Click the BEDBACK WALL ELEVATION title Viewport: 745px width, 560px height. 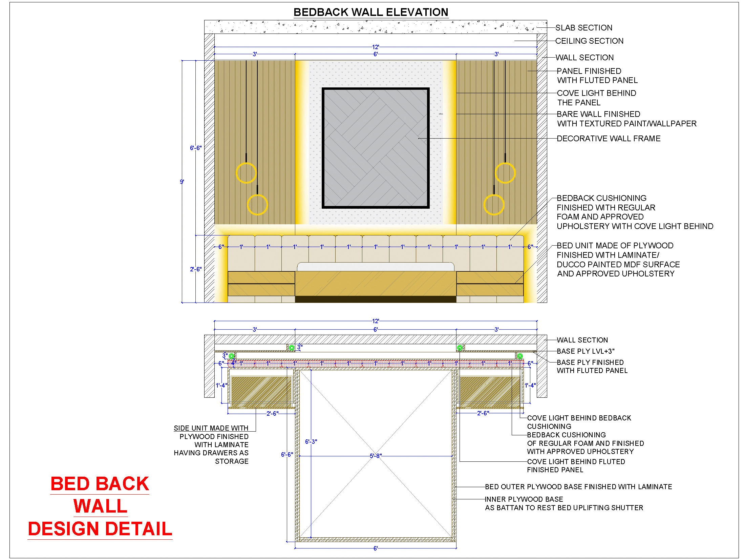point(371,12)
